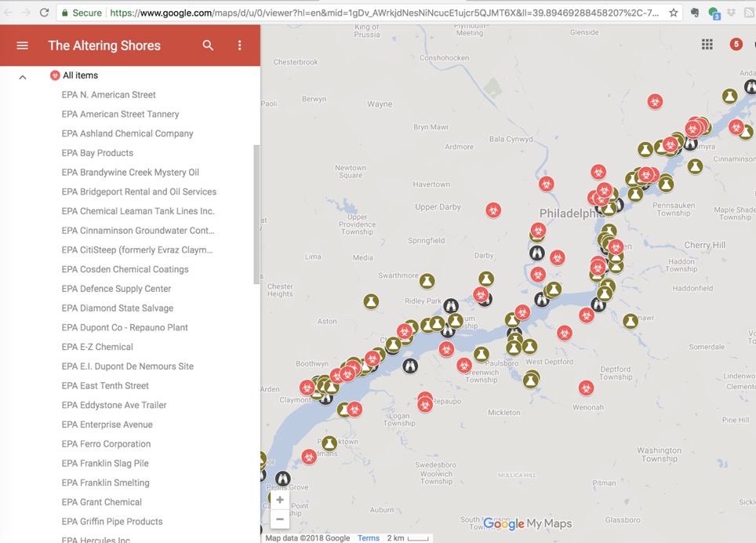The width and height of the screenshot is (756, 543).
Task: Select EPA CitiSteep (formerly Evraz Claym… entry
Action: (137, 250)
